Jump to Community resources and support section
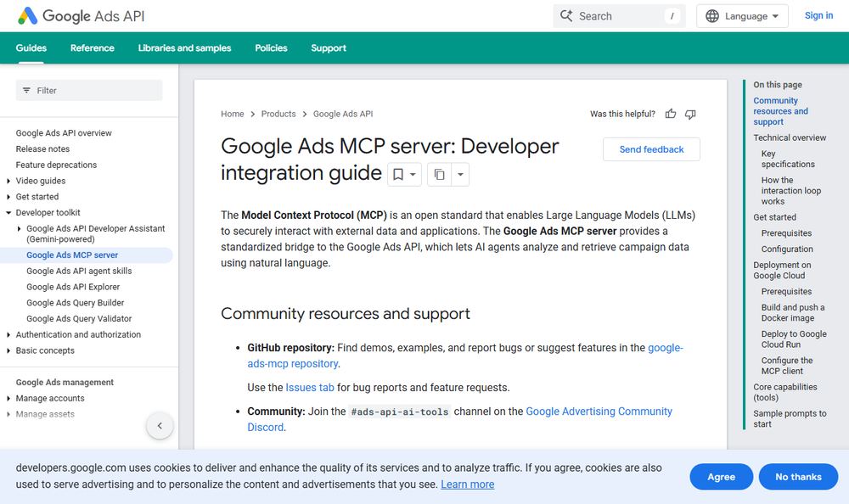 [780, 111]
